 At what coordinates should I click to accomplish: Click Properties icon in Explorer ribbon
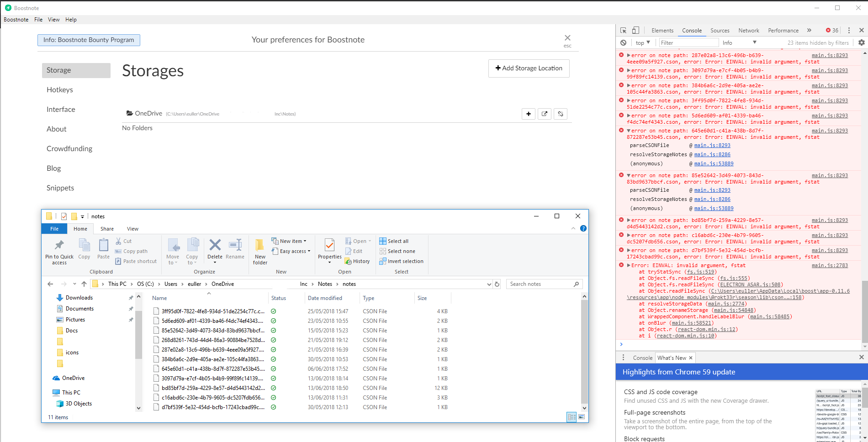[x=329, y=250]
